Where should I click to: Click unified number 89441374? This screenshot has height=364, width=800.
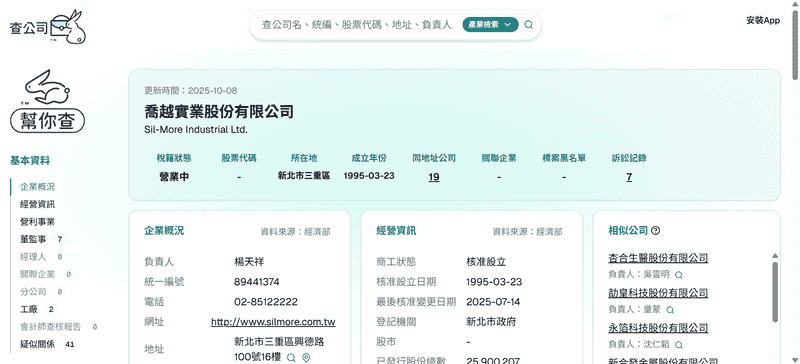tap(257, 282)
